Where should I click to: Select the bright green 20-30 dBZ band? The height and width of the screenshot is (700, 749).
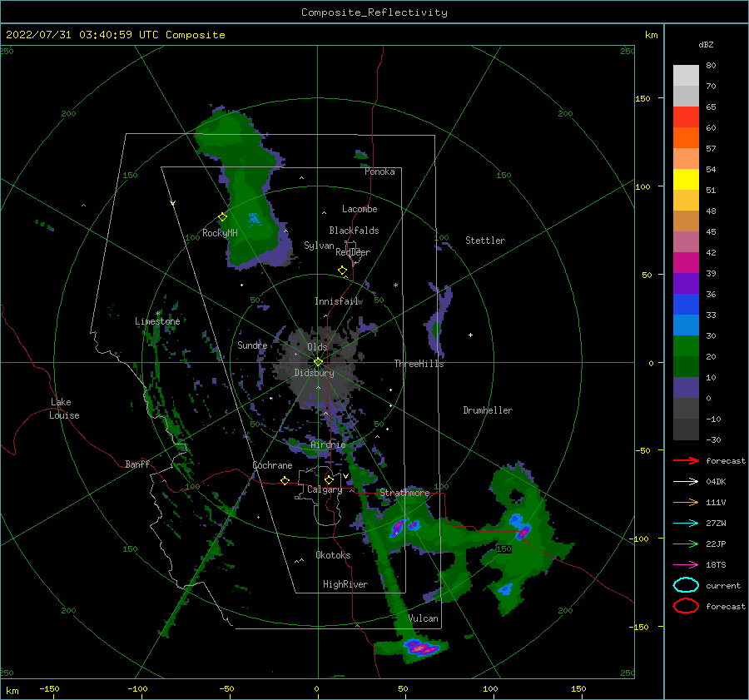[686, 345]
